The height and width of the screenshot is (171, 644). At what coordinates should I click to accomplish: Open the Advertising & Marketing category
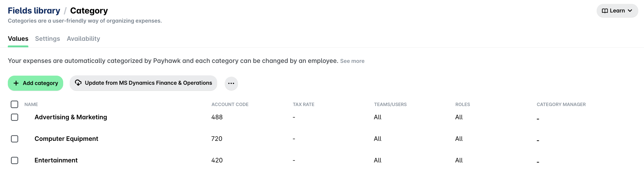pos(71,117)
